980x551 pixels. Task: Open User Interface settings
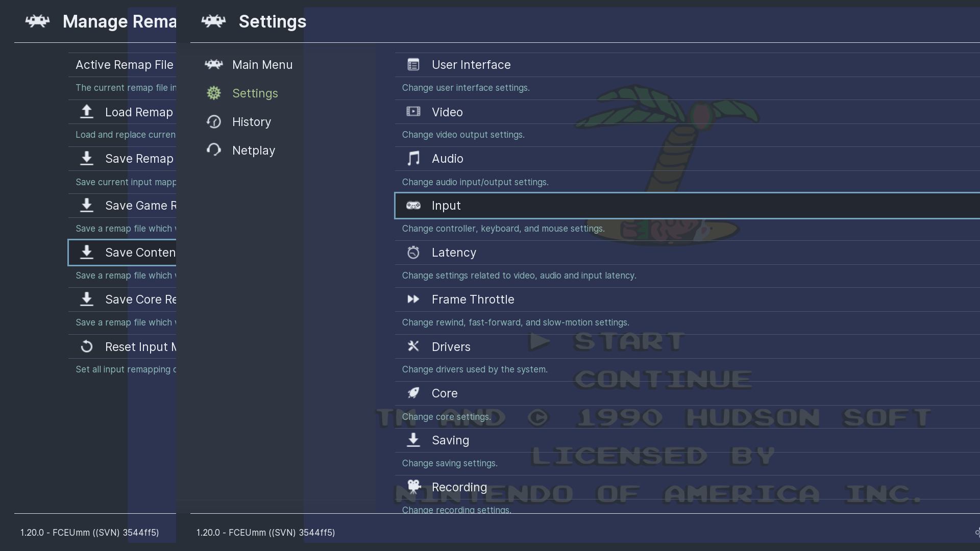471,65
